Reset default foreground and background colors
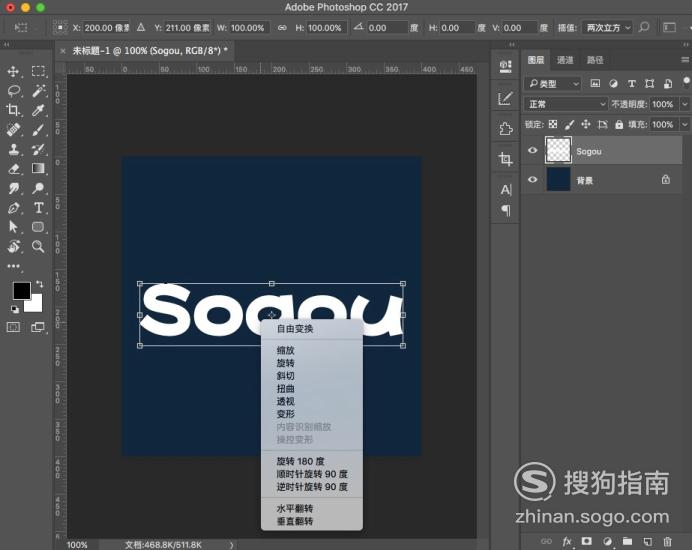 15,309
